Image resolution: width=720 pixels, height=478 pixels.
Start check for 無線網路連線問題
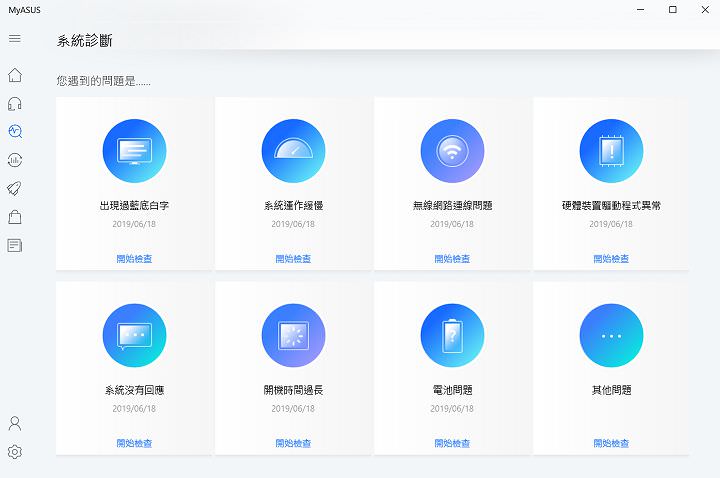pyautogui.click(x=452, y=259)
